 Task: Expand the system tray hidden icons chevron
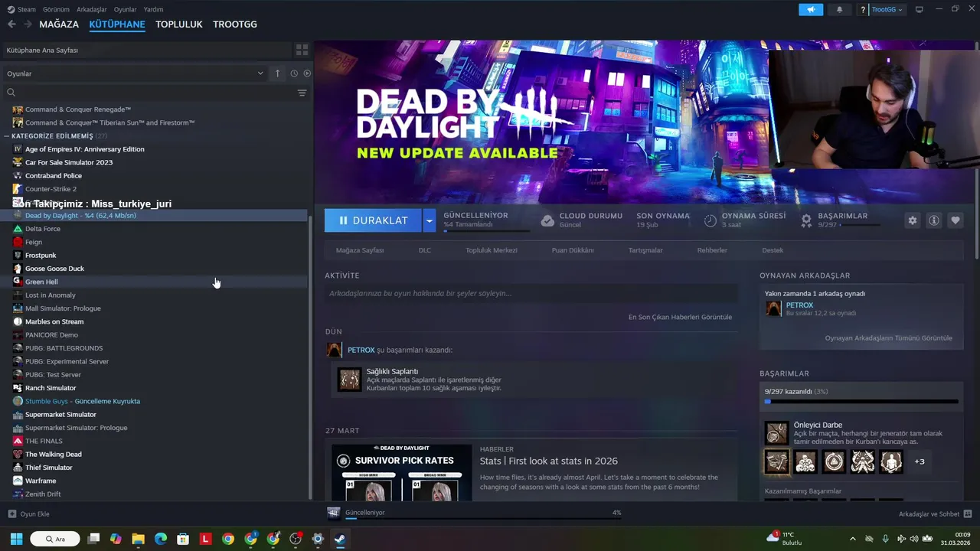click(x=852, y=539)
